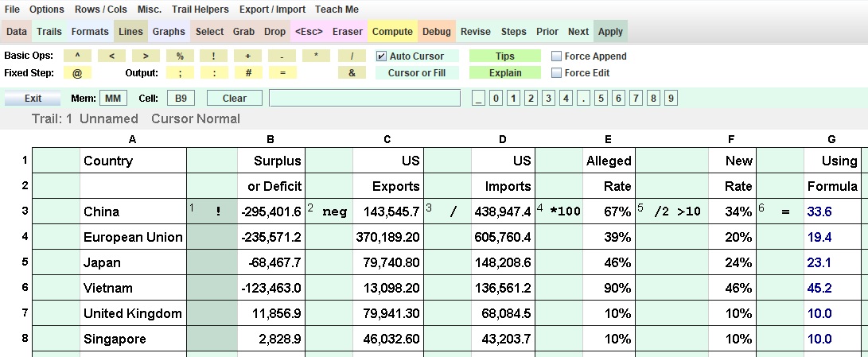The width and height of the screenshot is (868, 357).
Task: Open the Graphs tab
Action: [x=169, y=32]
